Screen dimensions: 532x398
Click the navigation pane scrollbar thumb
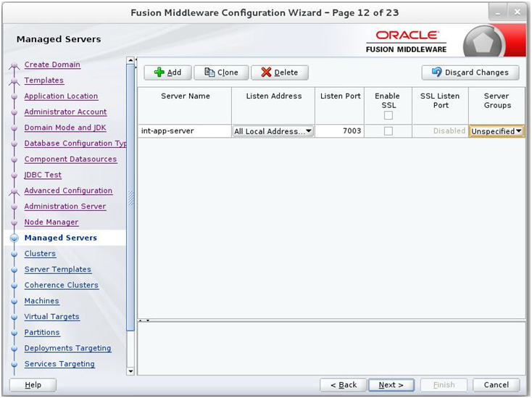coord(130,197)
